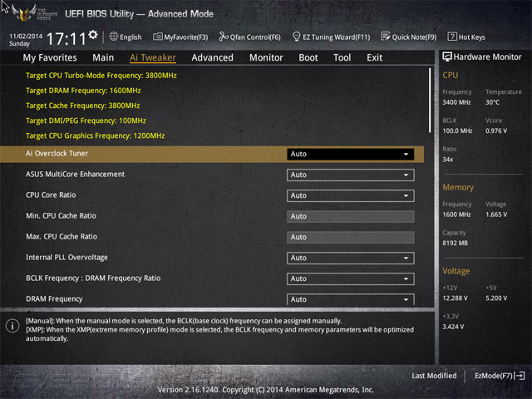
Task: Open the My Favorites tab
Action: click(x=50, y=57)
